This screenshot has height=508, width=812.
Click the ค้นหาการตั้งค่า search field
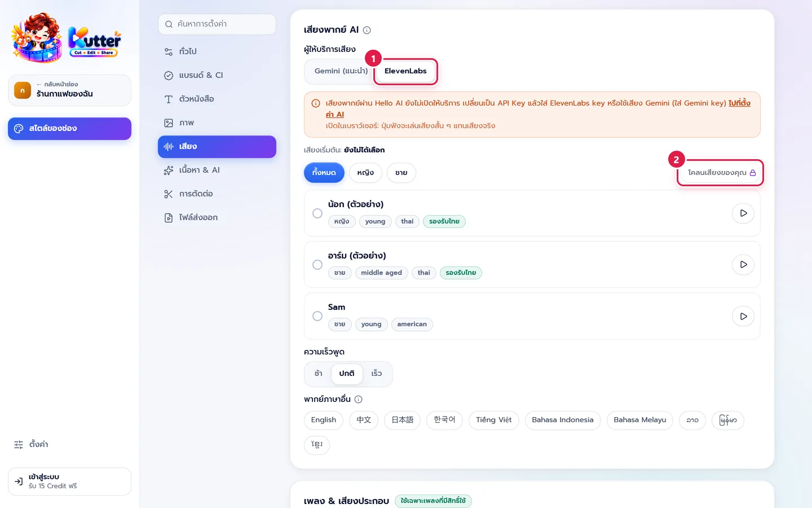pyautogui.click(x=217, y=24)
